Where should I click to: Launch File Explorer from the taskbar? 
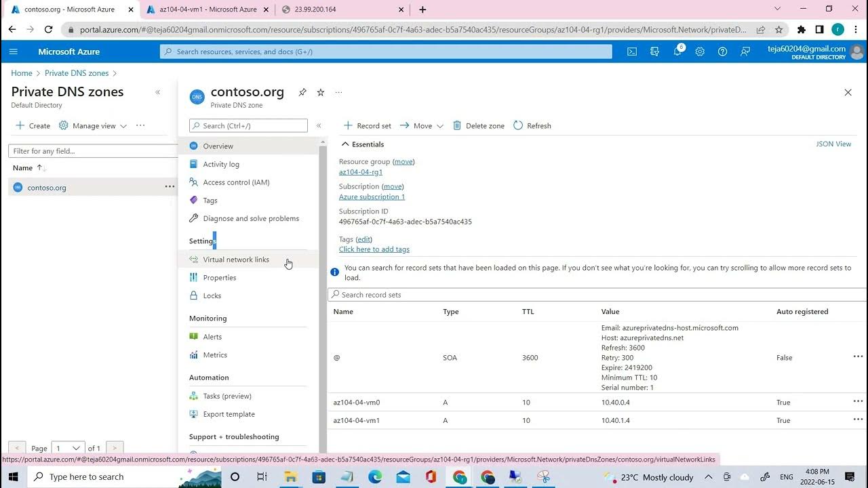(290, 476)
